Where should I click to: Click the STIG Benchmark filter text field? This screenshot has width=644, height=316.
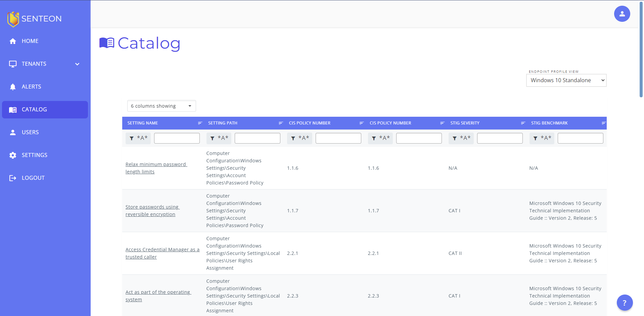(x=580, y=138)
